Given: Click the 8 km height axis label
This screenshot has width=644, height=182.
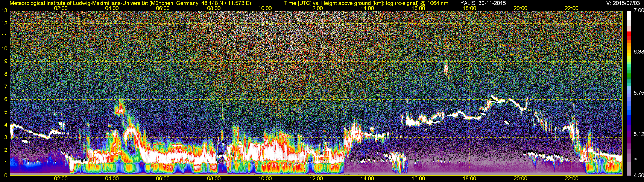Looking at the screenshot, I should click(x=6, y=74).
